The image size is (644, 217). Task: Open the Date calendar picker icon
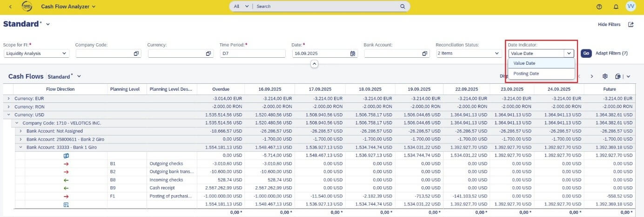[x=353, y=54]
